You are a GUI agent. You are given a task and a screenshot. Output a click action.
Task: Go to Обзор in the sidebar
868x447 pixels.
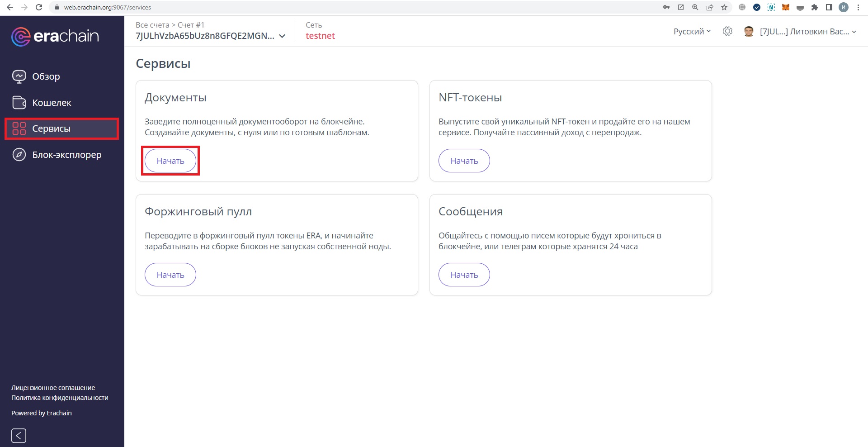[46, 76]
